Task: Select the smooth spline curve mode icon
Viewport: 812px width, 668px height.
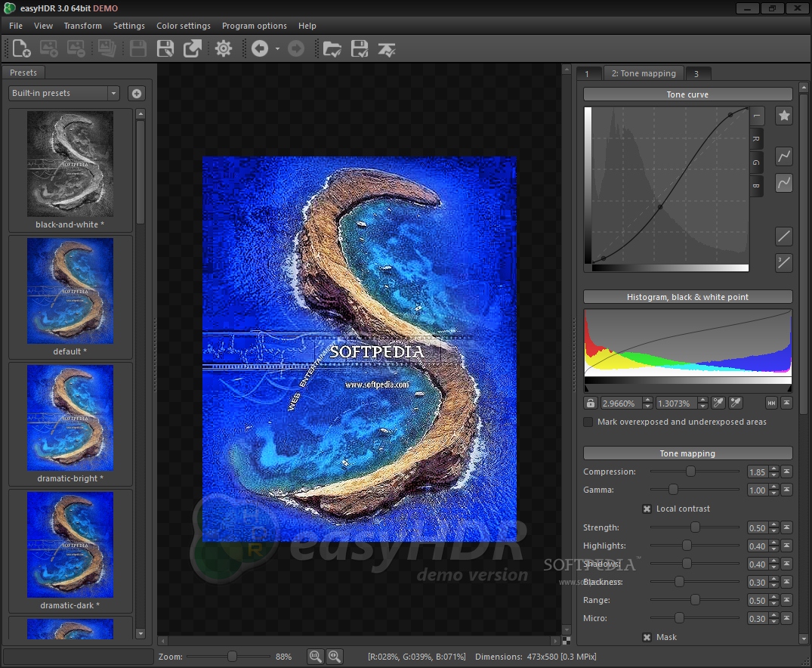Action: click(x=784, y=182)
